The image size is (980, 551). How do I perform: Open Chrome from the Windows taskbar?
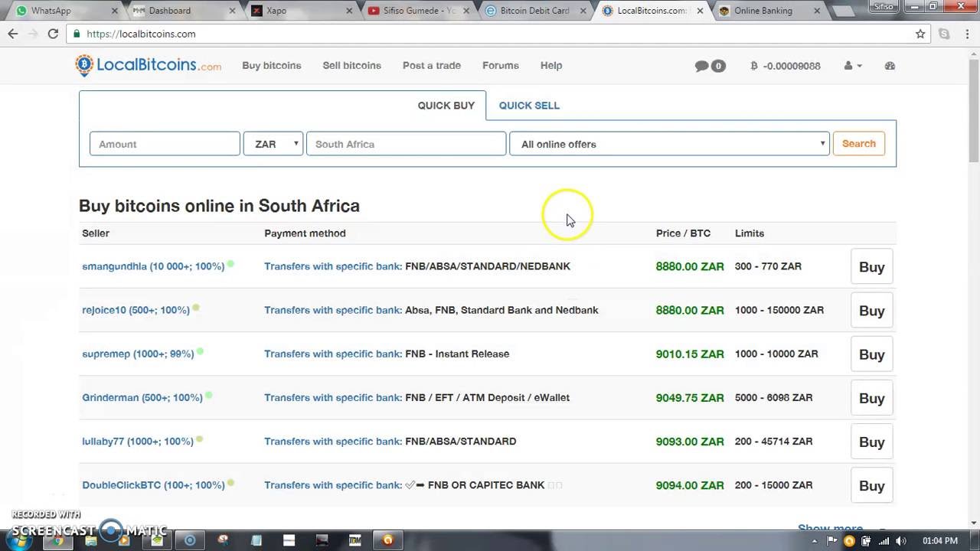tap(58, 540)
